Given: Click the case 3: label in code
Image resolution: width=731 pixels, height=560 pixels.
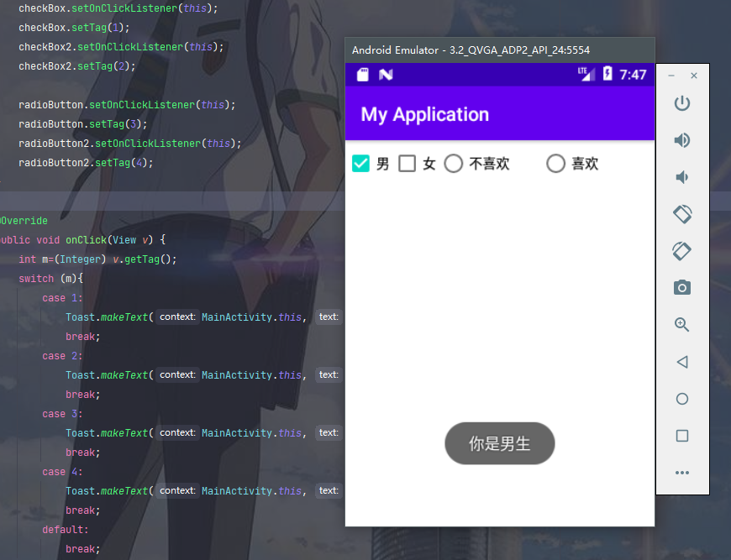Looking at the screenshot, I should coord(62,414).
